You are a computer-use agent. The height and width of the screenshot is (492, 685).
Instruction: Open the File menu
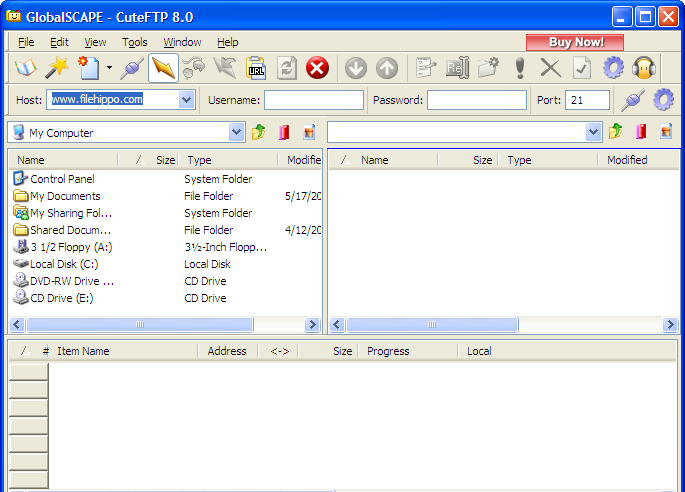pyautogui.click(x=26, y=42)
